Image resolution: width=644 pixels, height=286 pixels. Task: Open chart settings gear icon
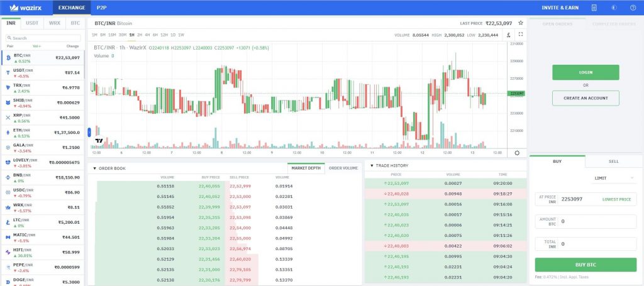[517, 153]
